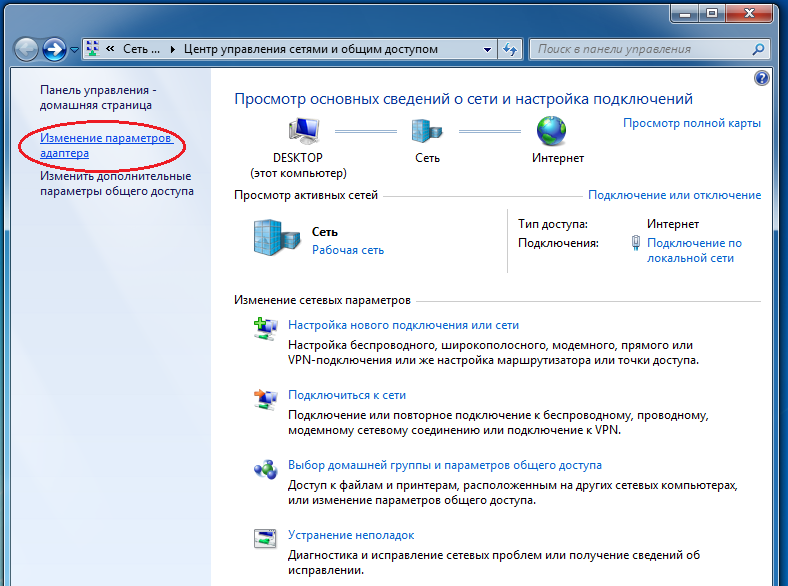Screen dimensions: 788x586
Task: Click the large active network building icon
Action: pos(276,238)
